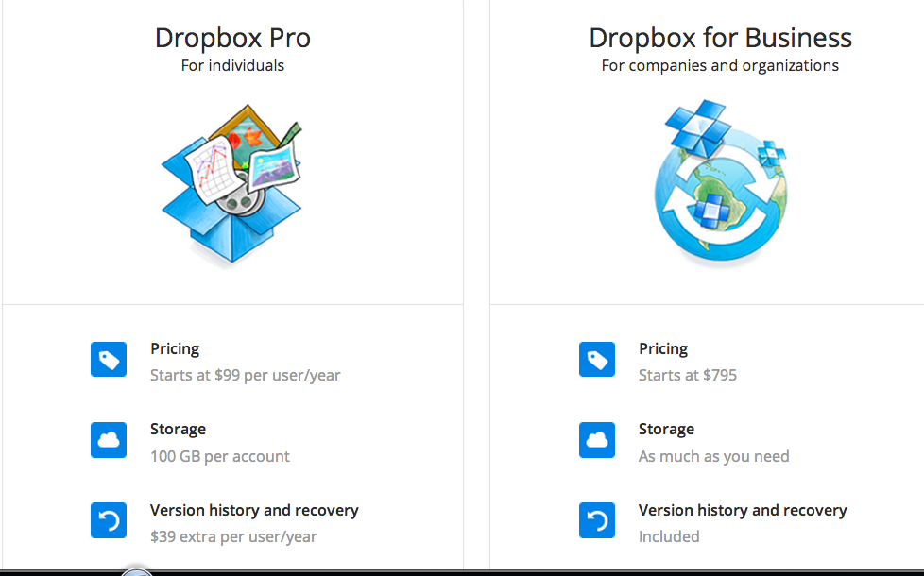Select the '100 GB per account' storage text
Image resolution: width=924 pixels, height=576 pixels.
(219, 456)
